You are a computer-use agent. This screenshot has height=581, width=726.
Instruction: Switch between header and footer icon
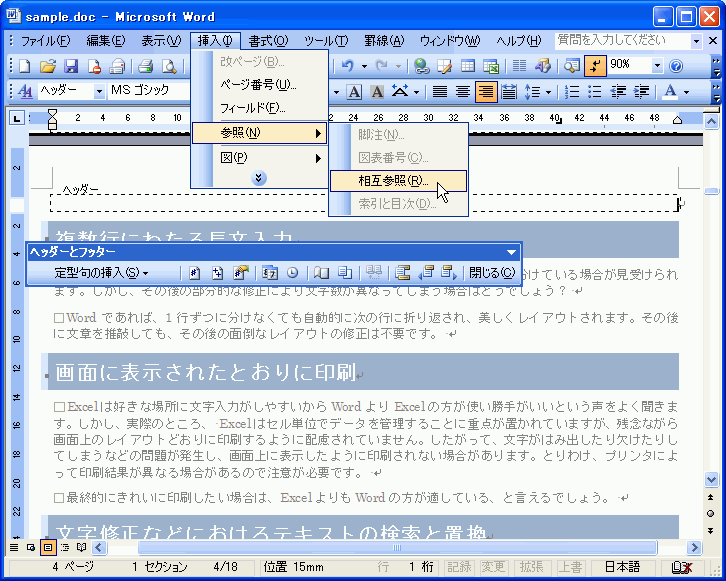[403, 273]
